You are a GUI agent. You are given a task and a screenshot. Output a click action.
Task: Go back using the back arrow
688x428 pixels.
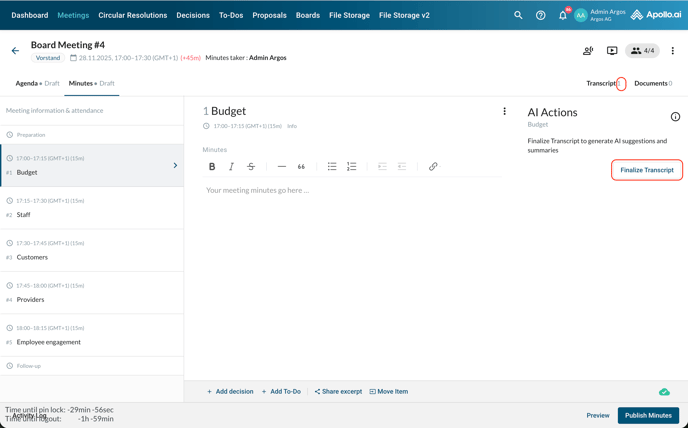(x=15, y=51)
